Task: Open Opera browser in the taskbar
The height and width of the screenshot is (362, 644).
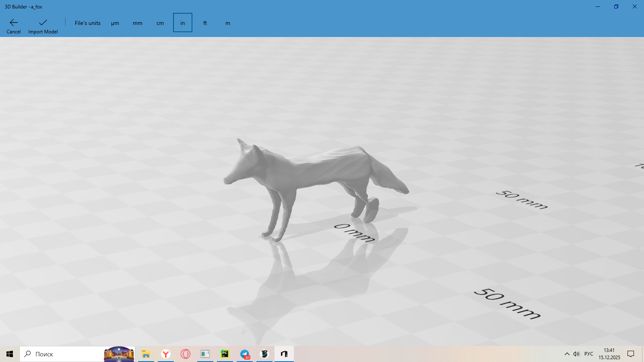Action: pos(186,354)
